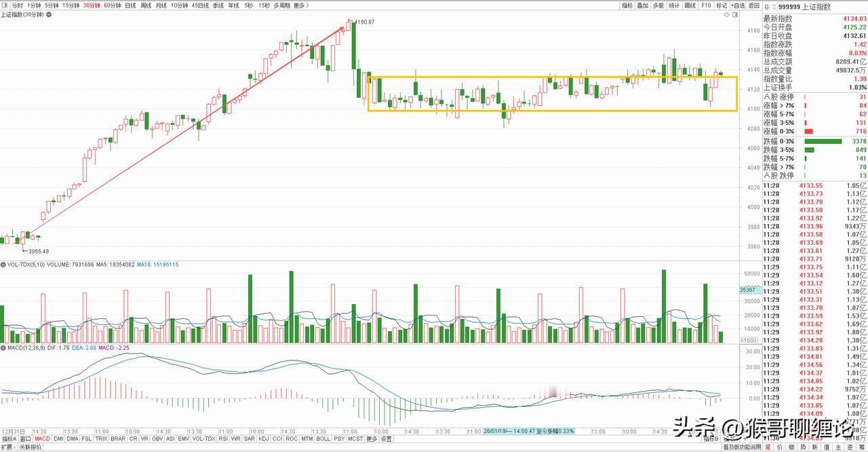
Task: Select the 5分钟 period
Action: (x=52, y=5)
